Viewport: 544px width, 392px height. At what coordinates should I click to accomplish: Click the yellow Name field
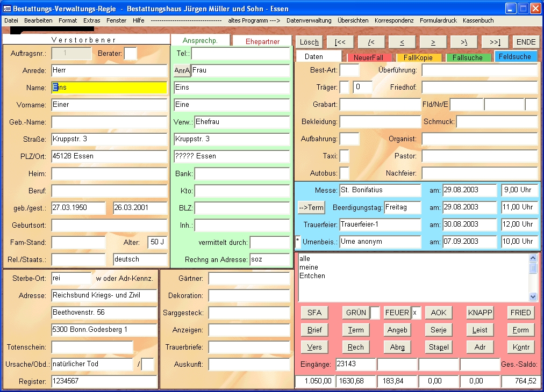pos(109,88)
